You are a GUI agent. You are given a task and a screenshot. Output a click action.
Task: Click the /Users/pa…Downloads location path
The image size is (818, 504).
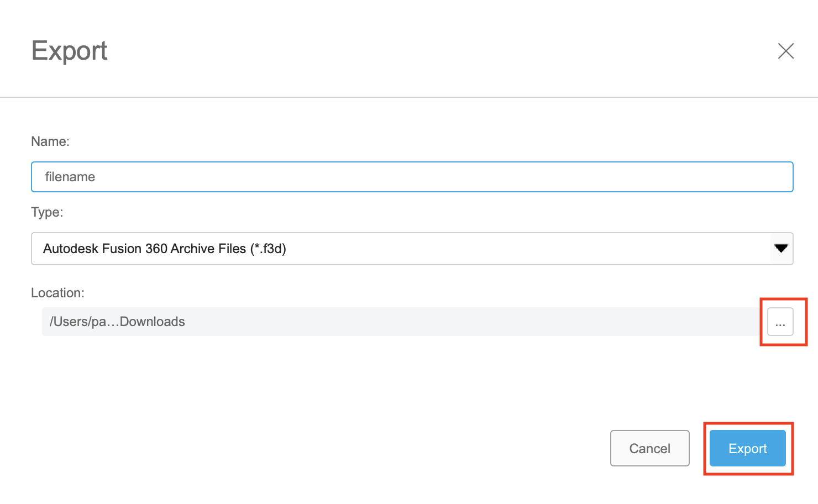[117, 322]
